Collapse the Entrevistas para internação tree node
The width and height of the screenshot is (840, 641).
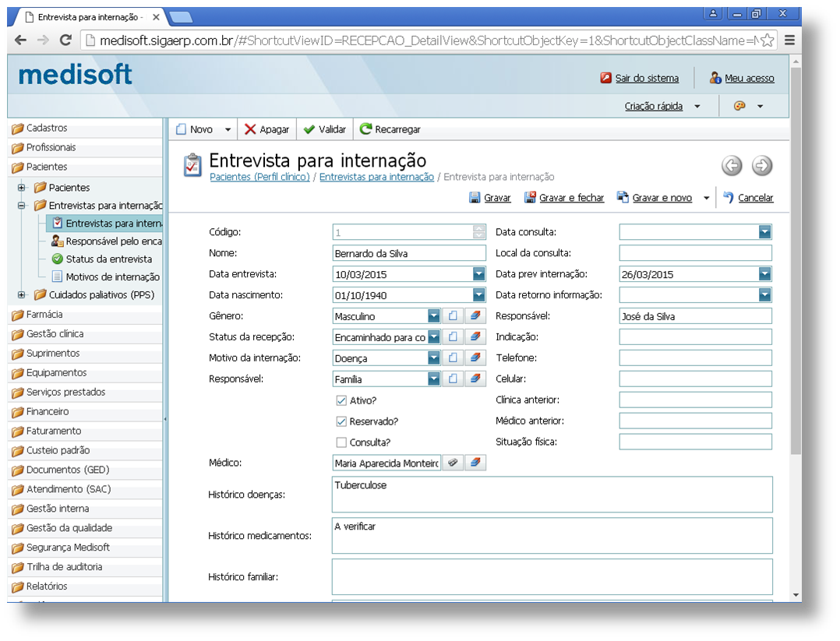[x=22, y=206]
